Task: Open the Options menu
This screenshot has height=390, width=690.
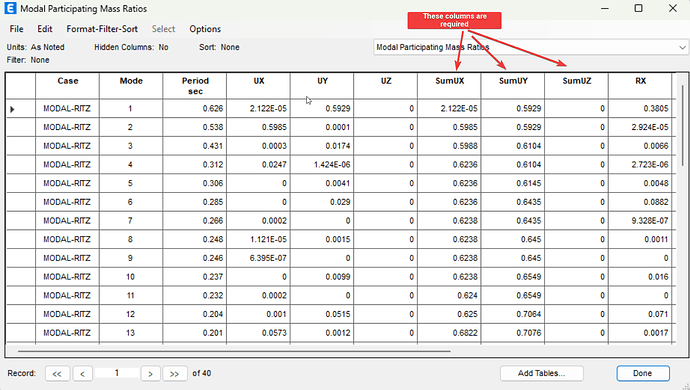Action: [x=205, y=29]
